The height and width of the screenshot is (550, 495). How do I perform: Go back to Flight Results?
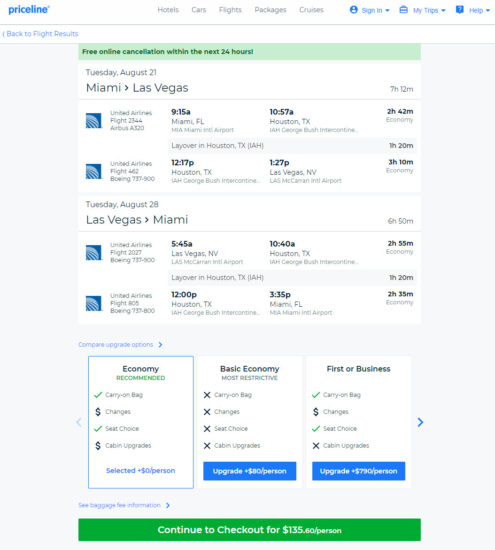40,34
